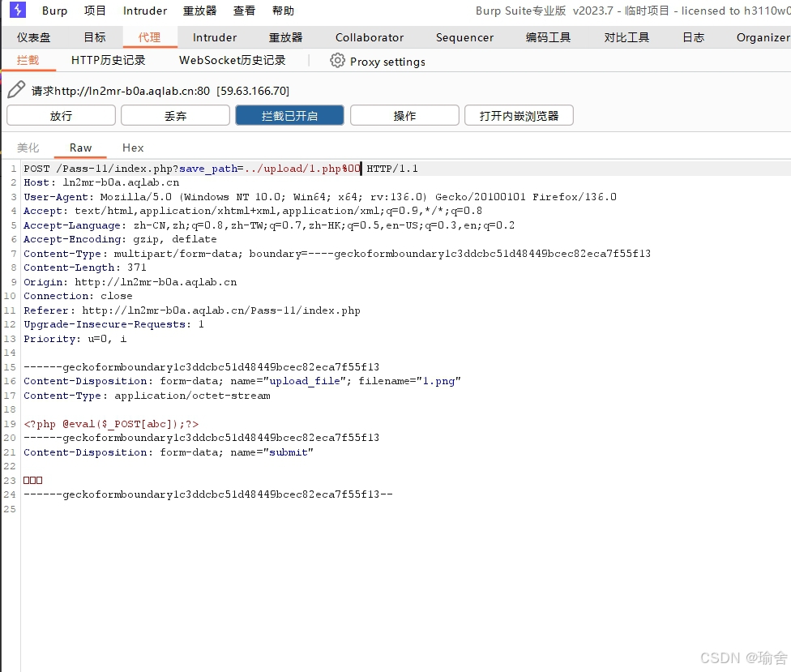The height and width of the screenshot is (672, 791).
Task: Click the Connection: close line
Action: tap(78, 296)
